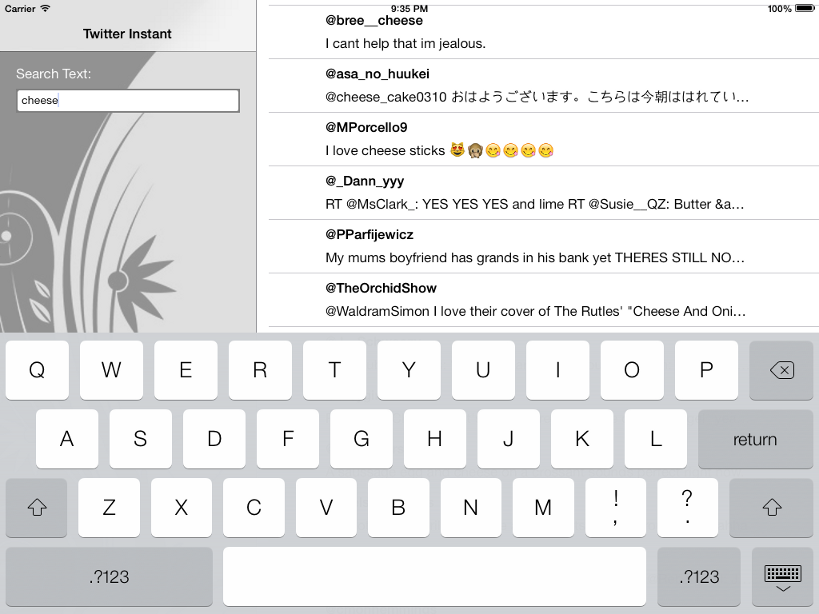Tap the U key
The height and width of the screenshot is (614, 819).
point(483,370)
